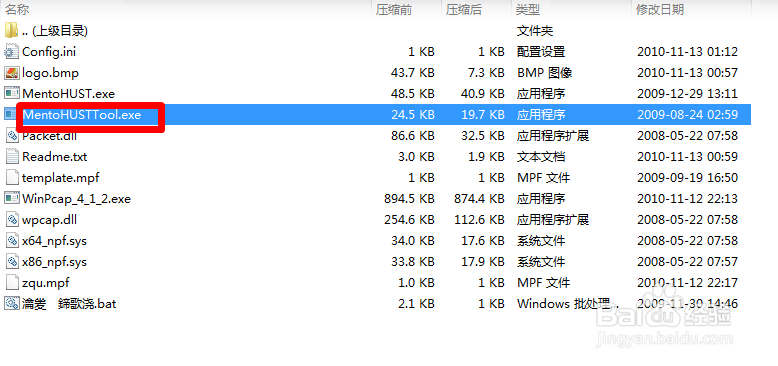Click the 'BMP 图像' type cell

pyautogui.click(x=544, y=73)
